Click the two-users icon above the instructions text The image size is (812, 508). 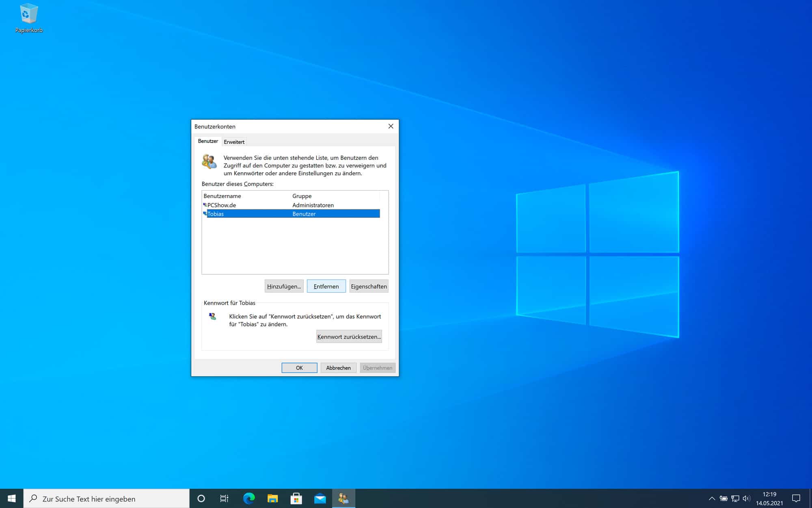(210, 161)
